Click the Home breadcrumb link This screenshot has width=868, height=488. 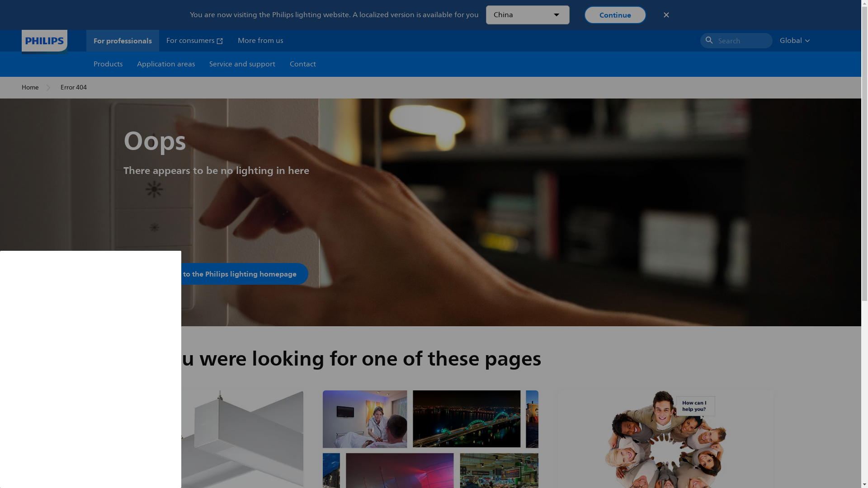point(30,88)
